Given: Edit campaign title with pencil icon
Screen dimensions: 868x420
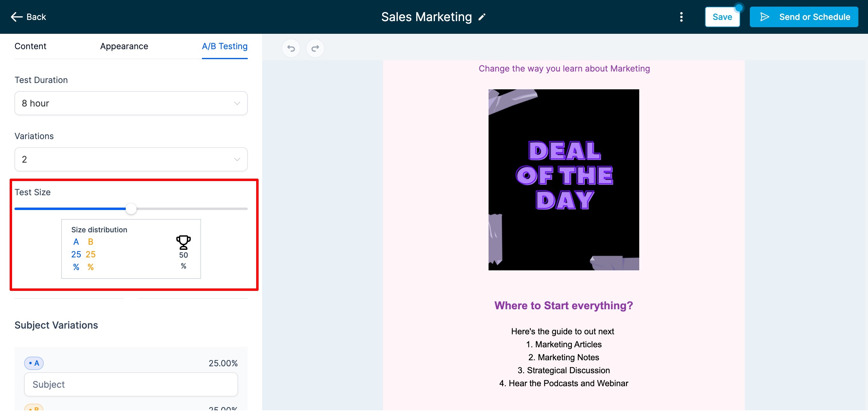Looking at the screenshot, I should tap(482, 17).
